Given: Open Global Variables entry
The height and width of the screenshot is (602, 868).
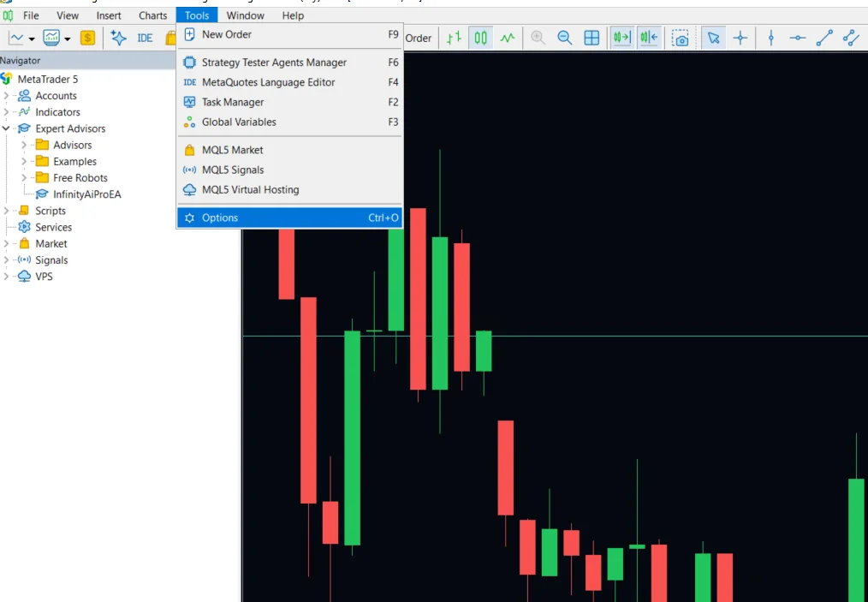Looking at the screenshot, I should (290, 122).
